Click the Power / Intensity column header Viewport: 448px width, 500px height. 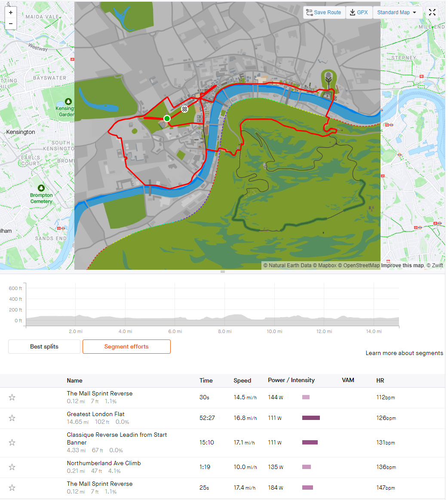click(x=291, y=380)
